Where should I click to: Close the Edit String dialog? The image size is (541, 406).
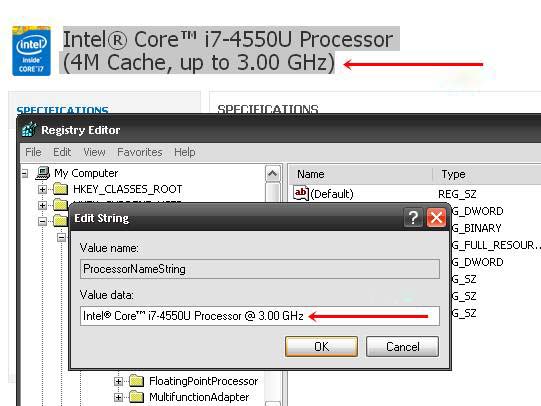(x=436, y=217)
